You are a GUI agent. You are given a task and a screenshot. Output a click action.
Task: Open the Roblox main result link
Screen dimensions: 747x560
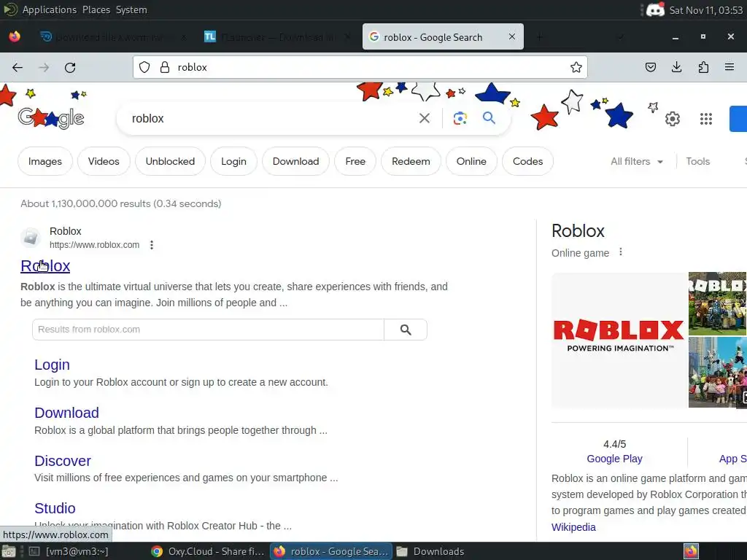click(x=45, y=265)
